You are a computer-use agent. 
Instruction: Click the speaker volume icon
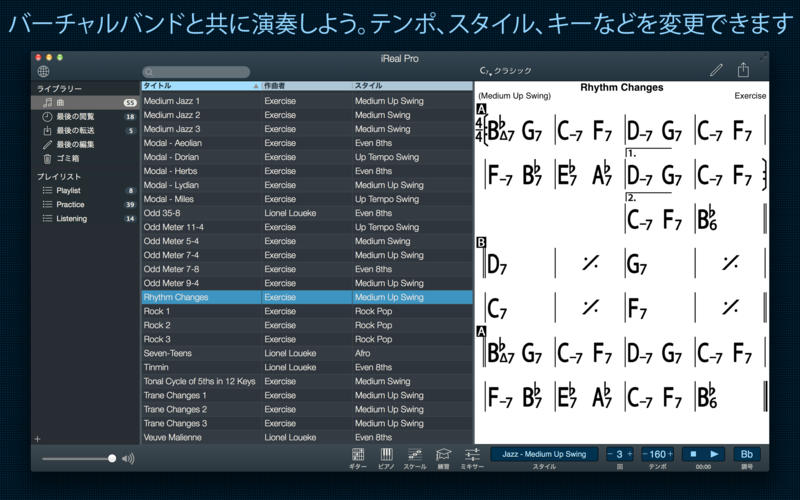[128, 459]
